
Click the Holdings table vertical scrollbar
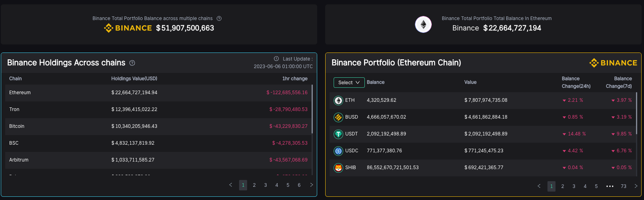point(312,109)
